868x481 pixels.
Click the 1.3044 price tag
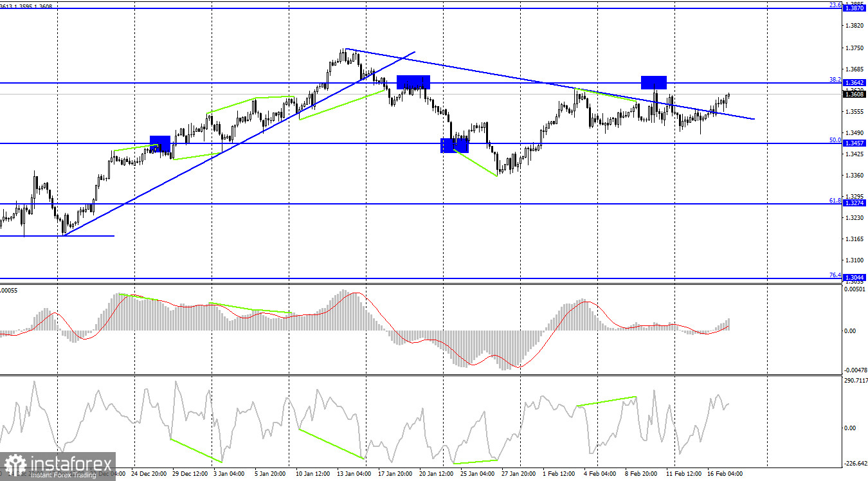(854, 278)
